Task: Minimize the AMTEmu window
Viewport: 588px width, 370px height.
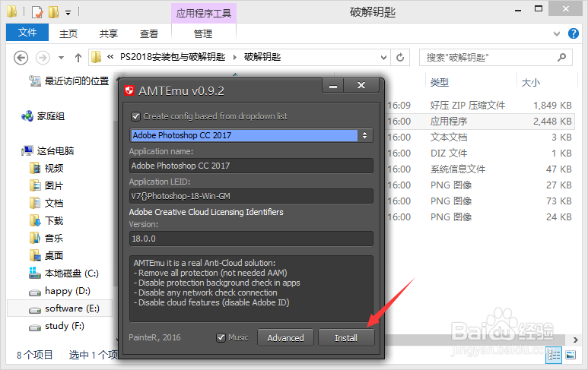Action: [333, 86]
